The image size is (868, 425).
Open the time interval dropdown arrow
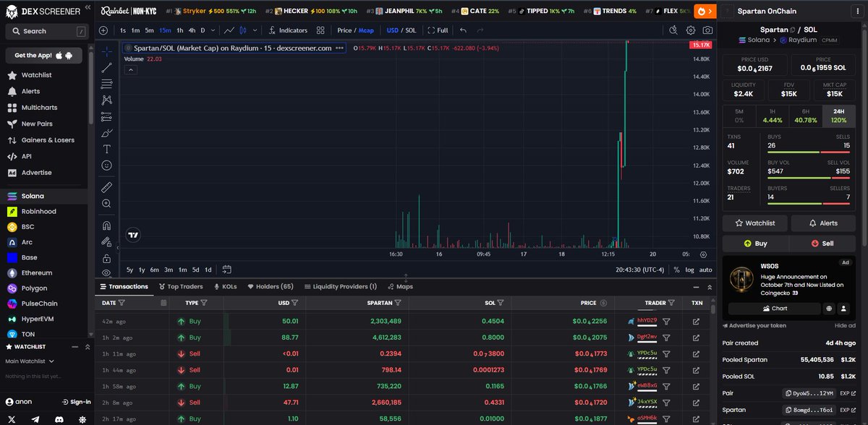point(214,30)
